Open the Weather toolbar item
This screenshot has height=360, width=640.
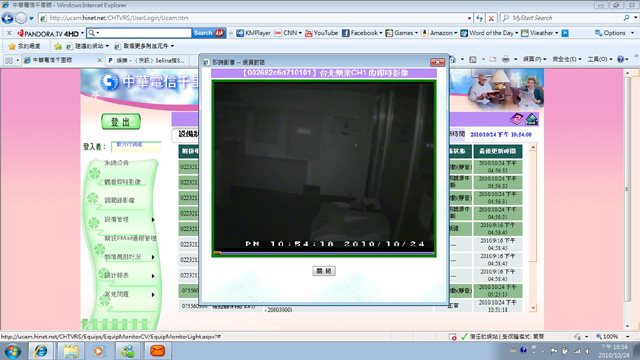click(x=538, y=33)
